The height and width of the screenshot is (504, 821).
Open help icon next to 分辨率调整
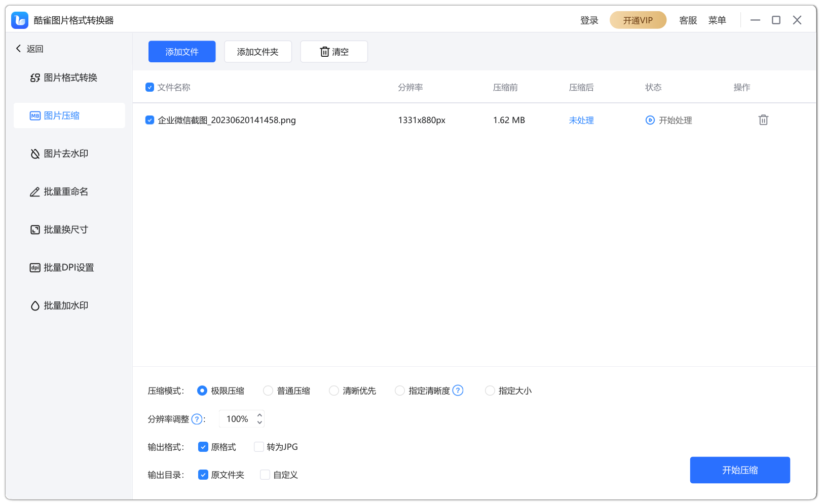(197, 419)
